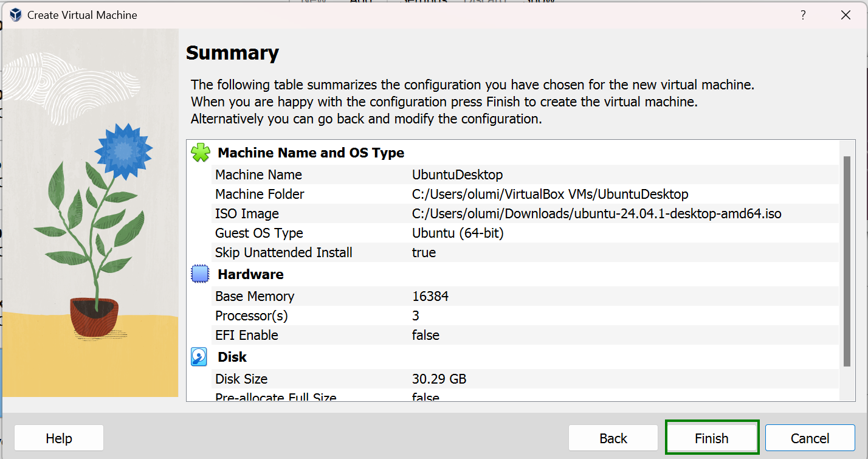Click the Disk section icon

click(199, 357)
